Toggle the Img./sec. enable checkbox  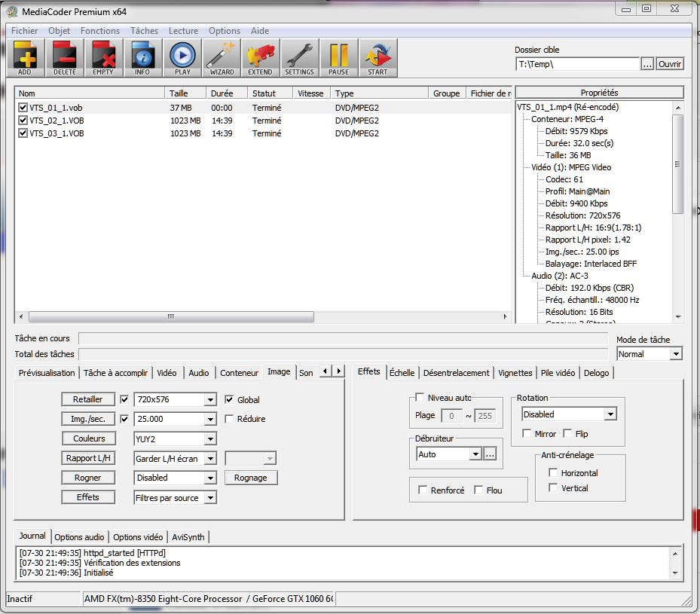tap(124, 419)
